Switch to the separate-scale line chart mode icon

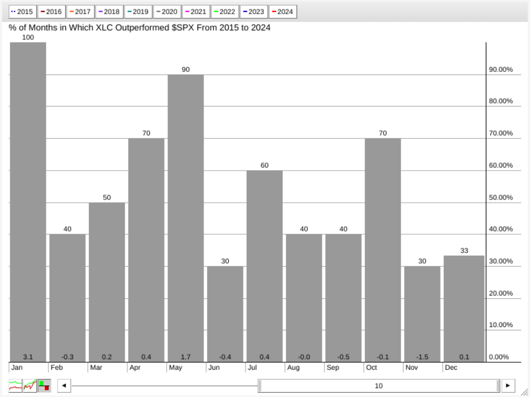(x=15, y=387)
